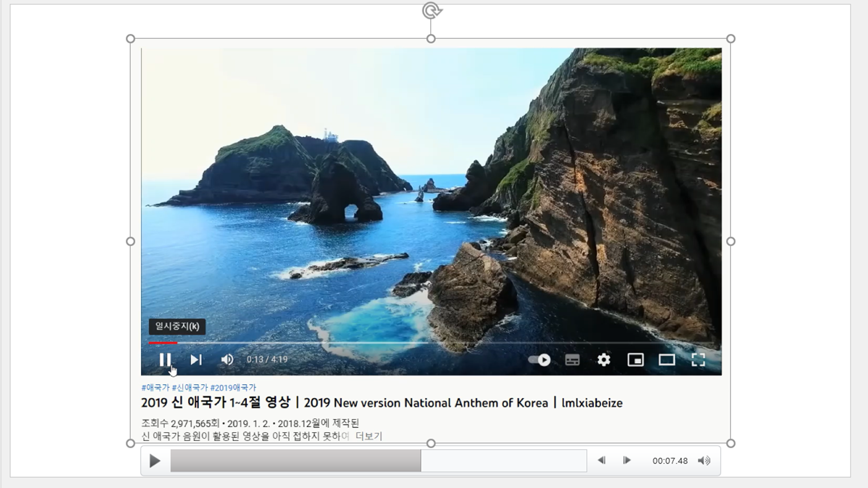Click the #애국가 hashtag link
The image size is (868, 488).
tap(155, 388)
